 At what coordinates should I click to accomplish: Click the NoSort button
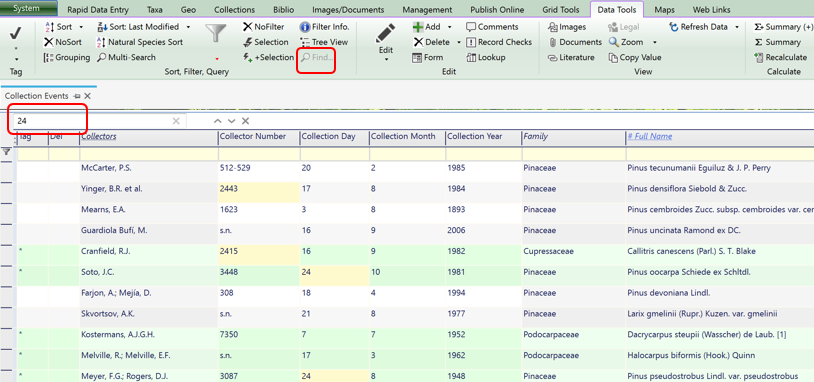coord(62,42)
